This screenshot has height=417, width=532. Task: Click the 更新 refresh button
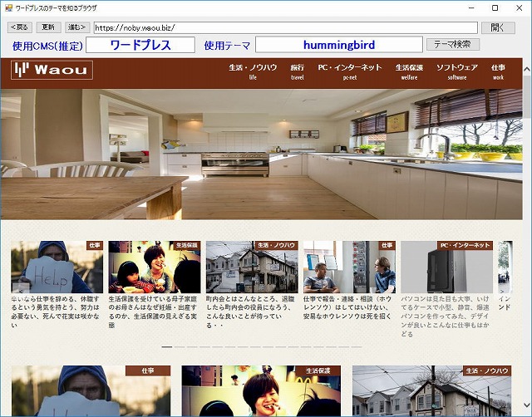point(48,27)
